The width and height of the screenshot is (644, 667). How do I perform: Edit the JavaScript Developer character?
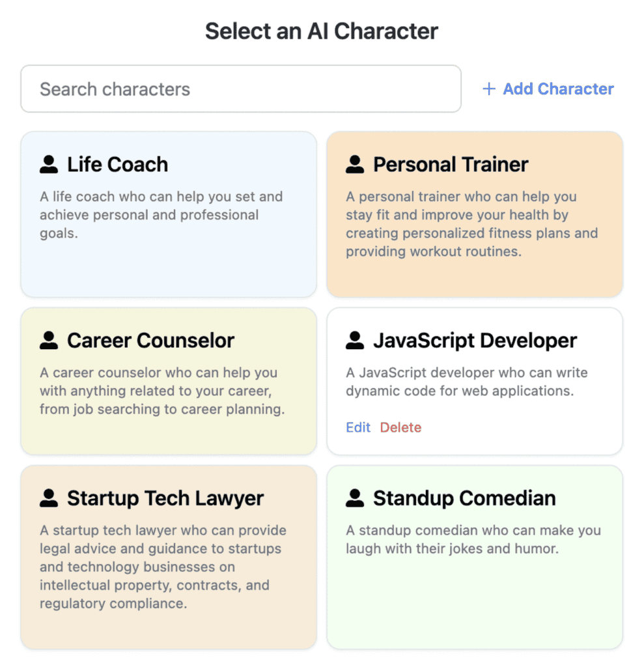coord(358,427)
